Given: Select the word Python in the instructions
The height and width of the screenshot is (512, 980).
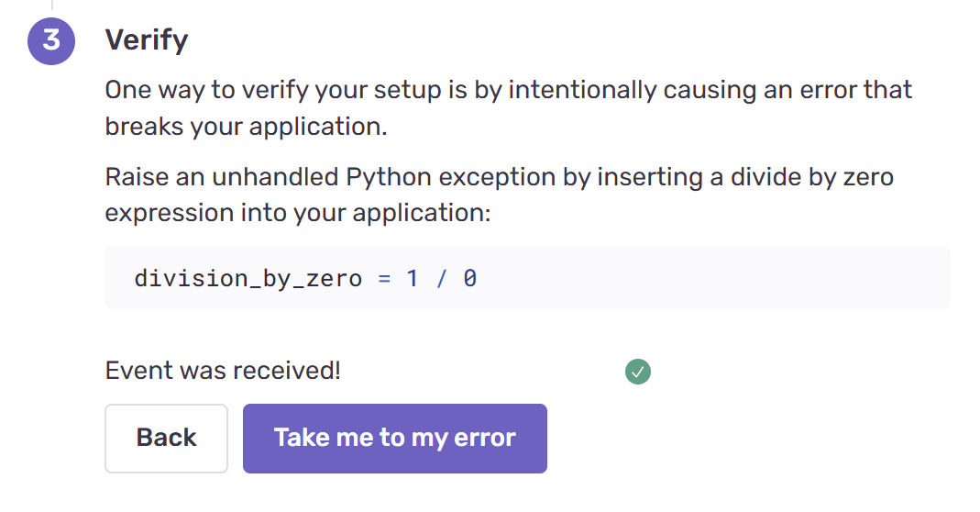Looking at the screenshot, I should tap(388, 177).
